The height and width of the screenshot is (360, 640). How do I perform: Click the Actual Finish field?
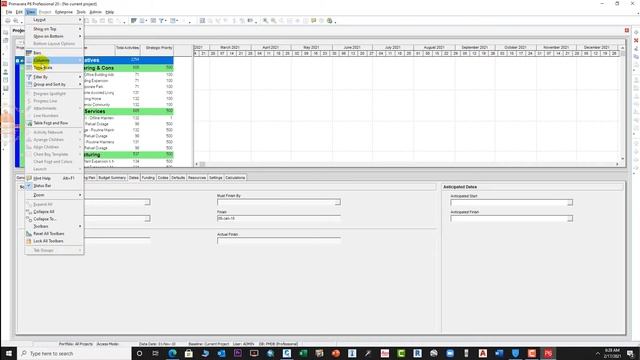pyautogui.click(x=279, y=241)
